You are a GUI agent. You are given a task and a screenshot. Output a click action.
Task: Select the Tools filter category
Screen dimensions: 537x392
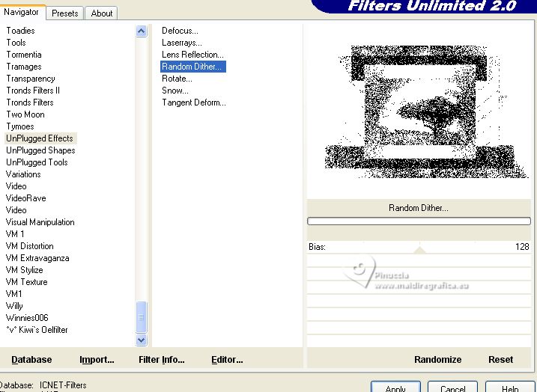point(16,43)
